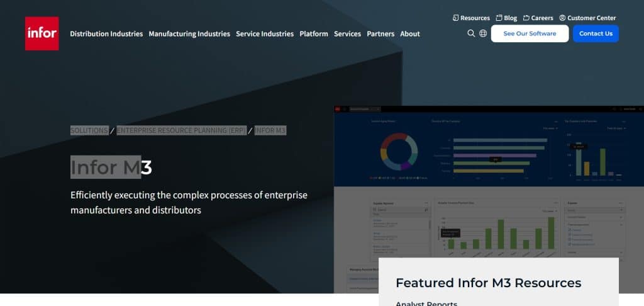Open Distribution Industries menu
This screenshot has height=306, width=644.
coord(106,34)
